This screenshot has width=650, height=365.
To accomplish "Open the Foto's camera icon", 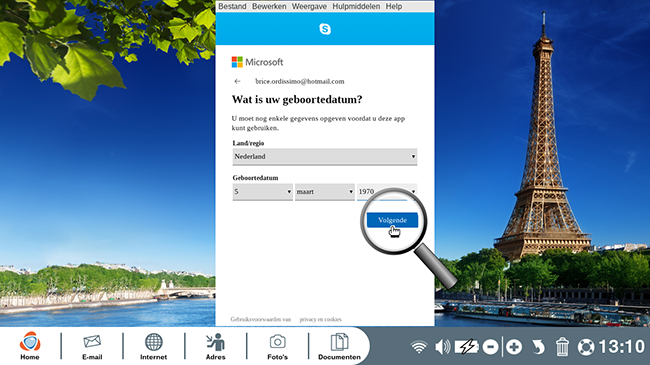I will pyautogui.click(x=277, y=346).
